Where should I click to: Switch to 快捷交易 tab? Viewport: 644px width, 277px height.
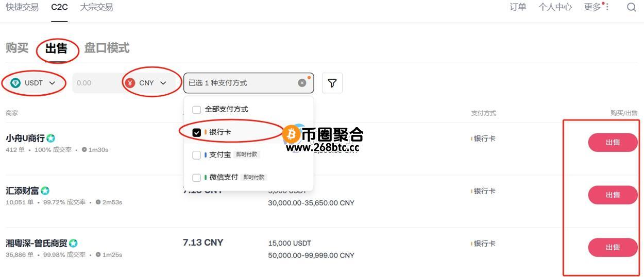(x=22, y=7)
